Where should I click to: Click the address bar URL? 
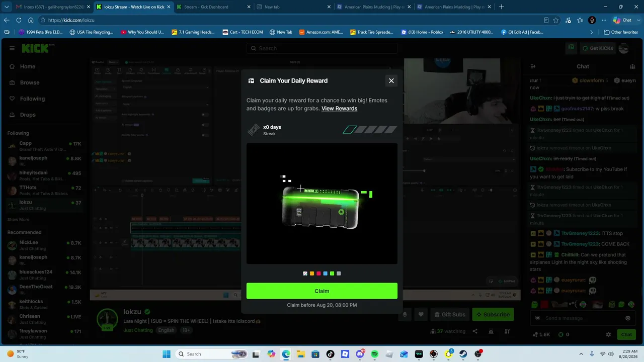pos(71,20)
